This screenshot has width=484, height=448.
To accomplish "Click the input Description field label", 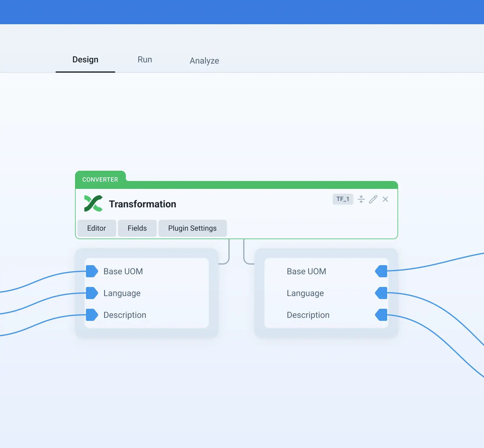I will coord(125,315).
